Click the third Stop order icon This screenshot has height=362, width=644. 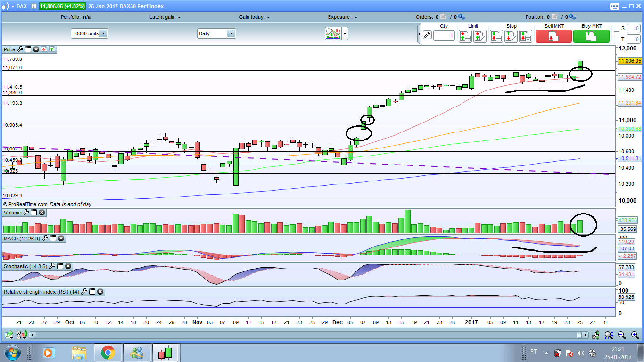(526, 36)
